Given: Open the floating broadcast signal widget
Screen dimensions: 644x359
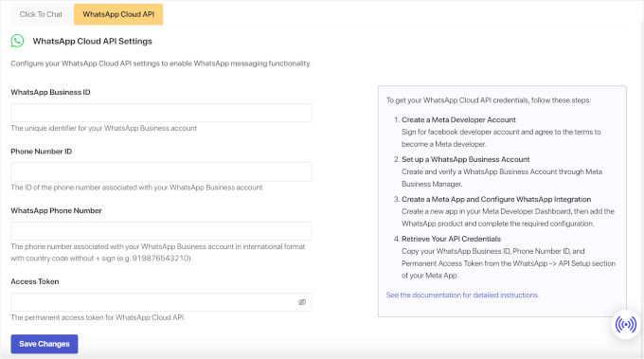Looking at the screenshot, I should tap(625, 325).
